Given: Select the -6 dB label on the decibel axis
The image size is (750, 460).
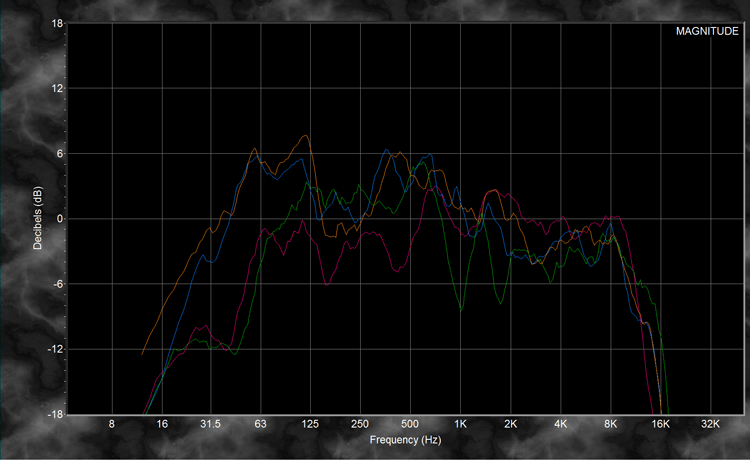Looking at the screenshot, I should [x=58, y=284].
